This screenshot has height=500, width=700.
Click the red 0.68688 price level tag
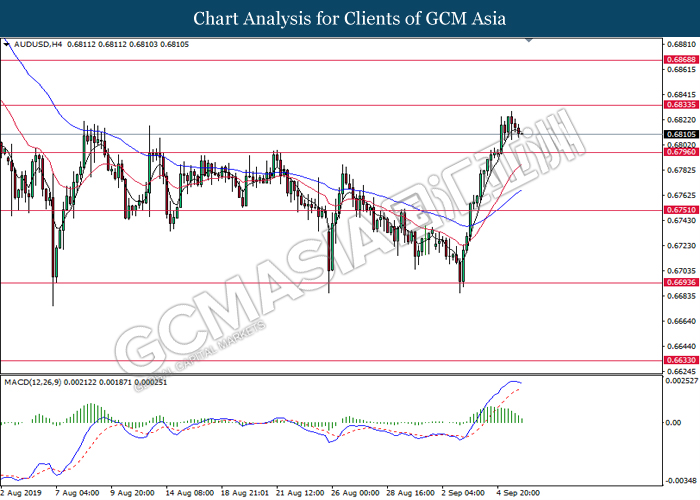681,59
